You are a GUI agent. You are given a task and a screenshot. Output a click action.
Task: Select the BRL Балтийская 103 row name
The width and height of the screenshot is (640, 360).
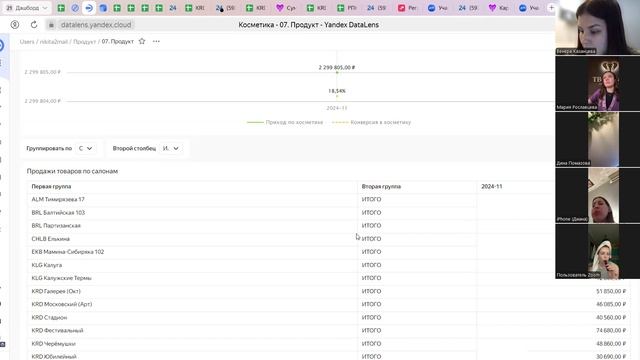pyautogui.click(x=58, y=213)
